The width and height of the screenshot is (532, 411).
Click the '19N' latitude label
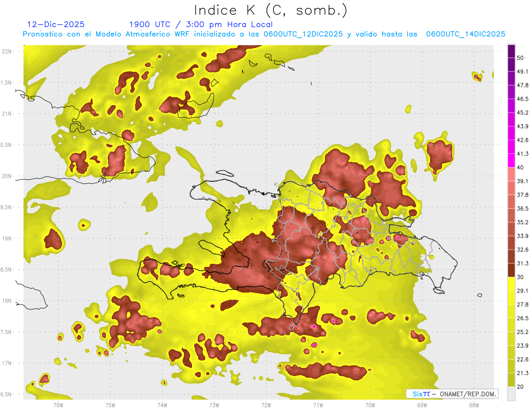tap(7, 238)
